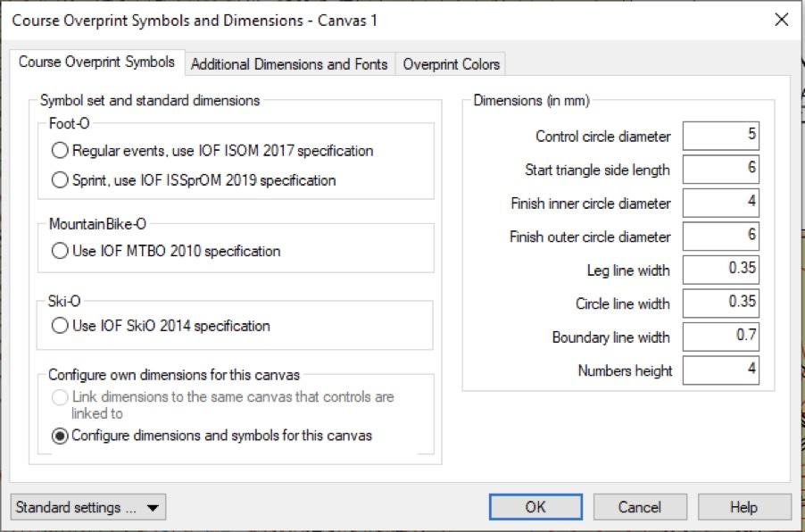Screen dimensions: 805x532
Task: Open Help for this dialog
Action: pos(744,507)
